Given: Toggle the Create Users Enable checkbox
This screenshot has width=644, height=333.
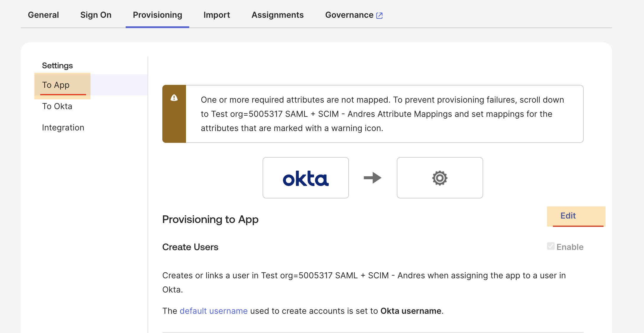Looking at the screenshot, I should [x=551, y=246].
